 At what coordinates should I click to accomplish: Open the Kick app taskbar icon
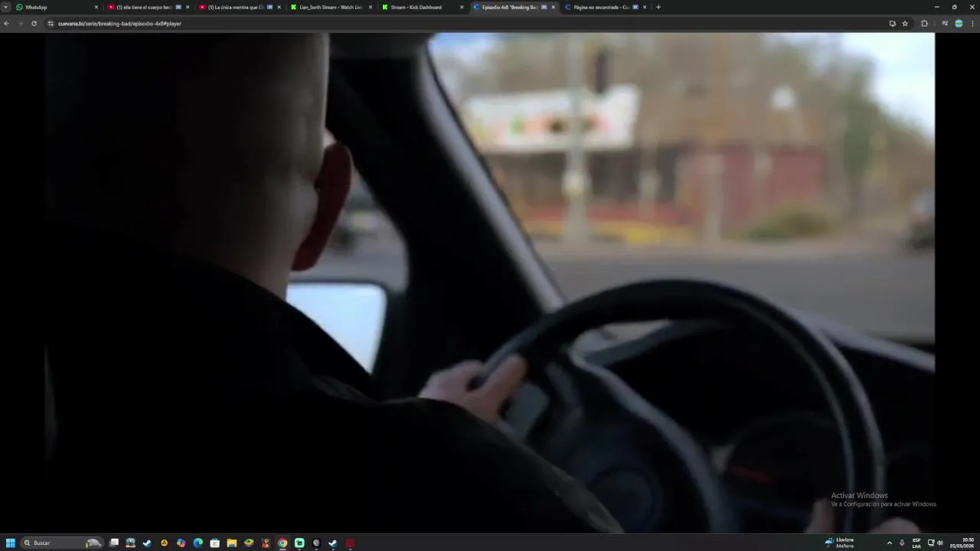click(x=299, y=543)
